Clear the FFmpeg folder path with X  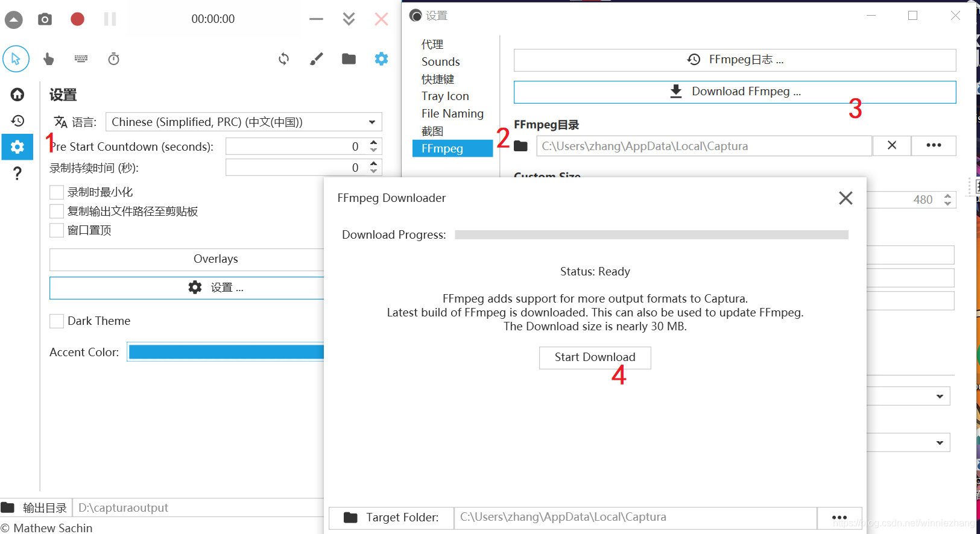(892, 145)
